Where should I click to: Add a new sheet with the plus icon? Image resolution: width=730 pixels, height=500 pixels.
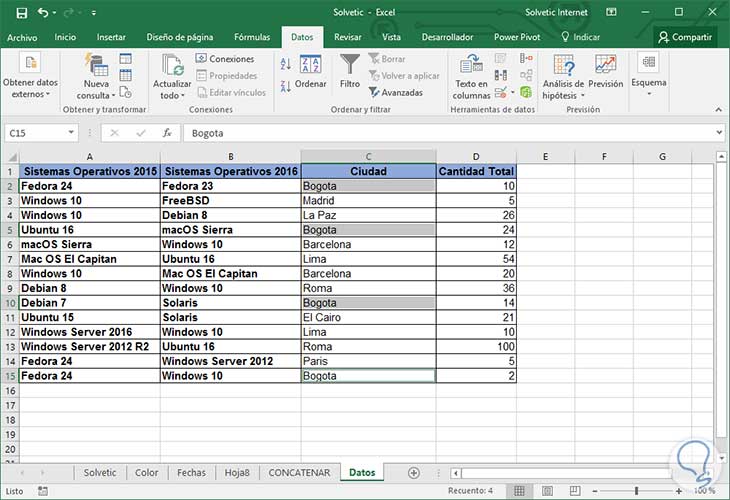[x=413, y=473]
